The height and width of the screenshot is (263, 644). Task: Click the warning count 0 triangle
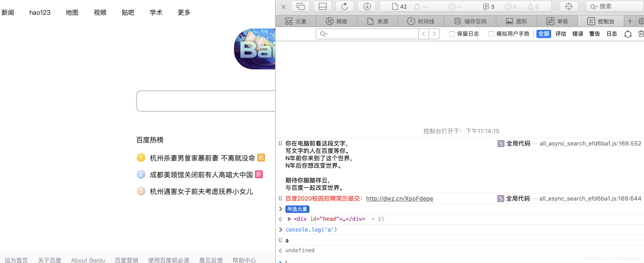tap(533, 7)
